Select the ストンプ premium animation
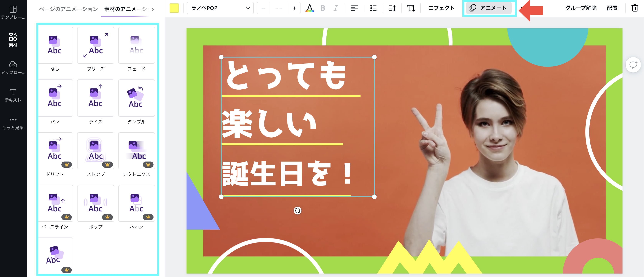 point(96,151)
